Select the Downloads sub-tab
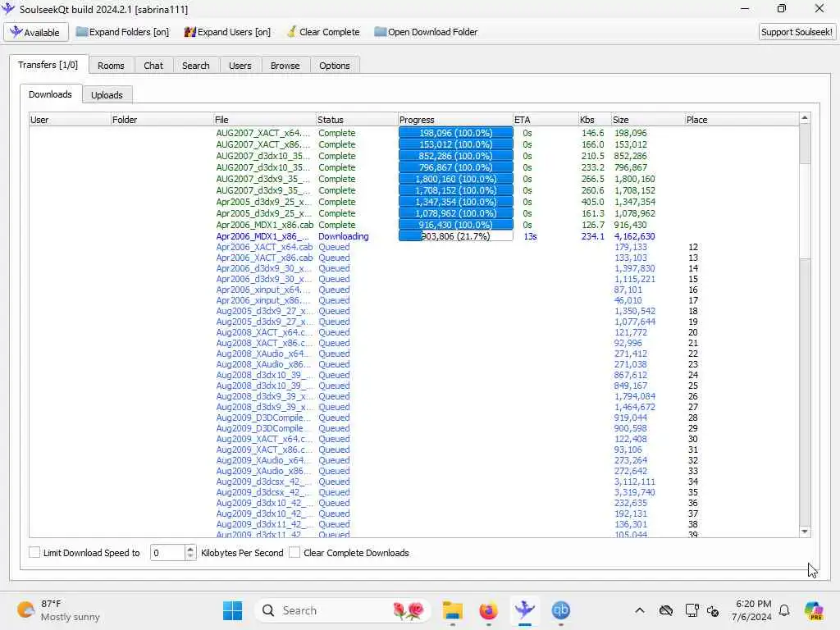The height and width of the screenshot is (630, 840). 50,94
